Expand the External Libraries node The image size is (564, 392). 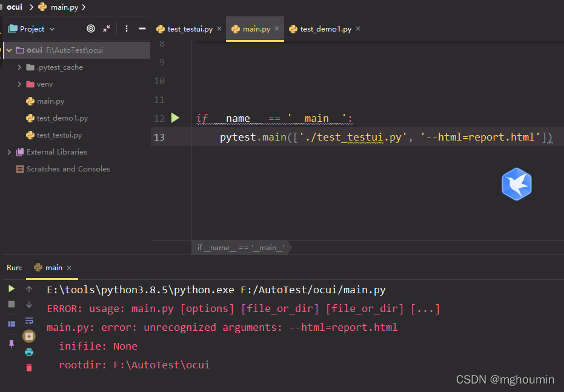point(8,151)
